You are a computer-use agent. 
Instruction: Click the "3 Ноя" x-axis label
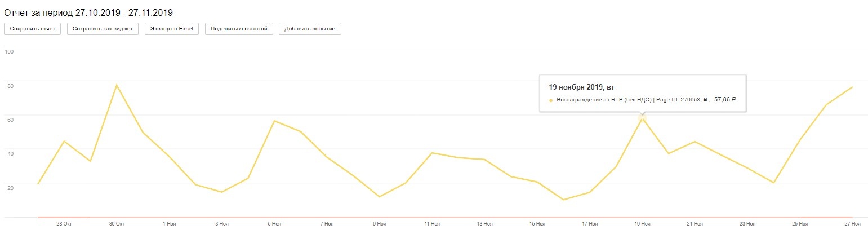coord(221,224)
